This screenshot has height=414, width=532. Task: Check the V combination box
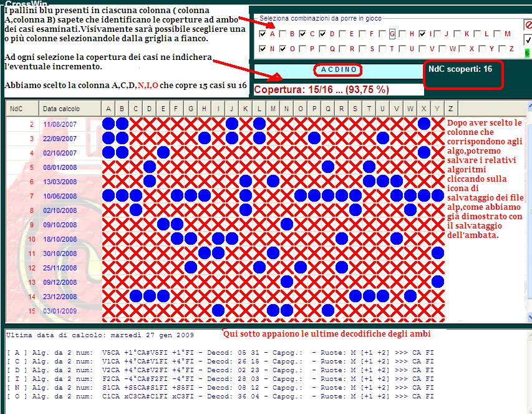tap(422, 49)
